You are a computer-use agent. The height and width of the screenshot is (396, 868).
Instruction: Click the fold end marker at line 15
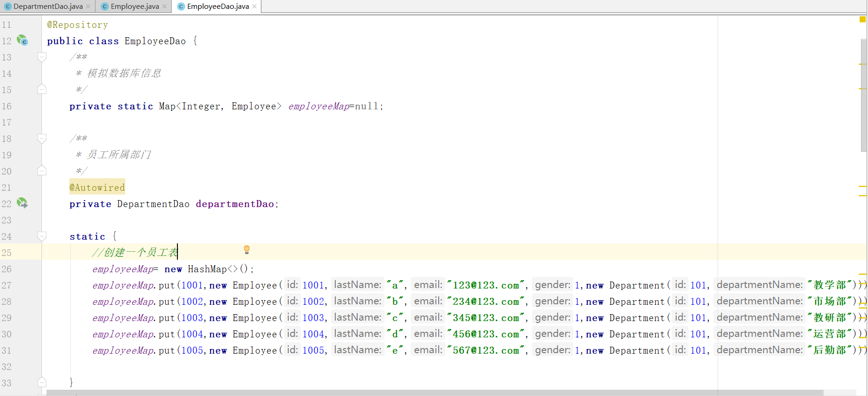[x=42, y=89]
